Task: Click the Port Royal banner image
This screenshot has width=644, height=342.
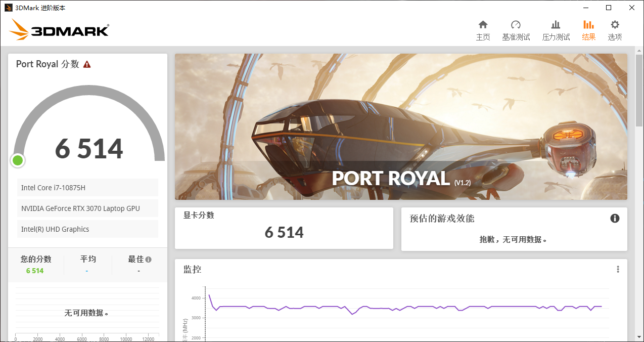Action: click(x=401, y=126)
